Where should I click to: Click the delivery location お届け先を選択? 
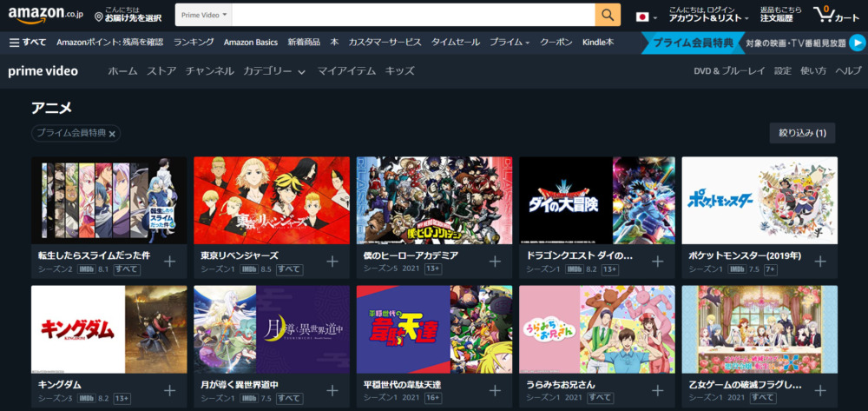[x=128, y=15]
